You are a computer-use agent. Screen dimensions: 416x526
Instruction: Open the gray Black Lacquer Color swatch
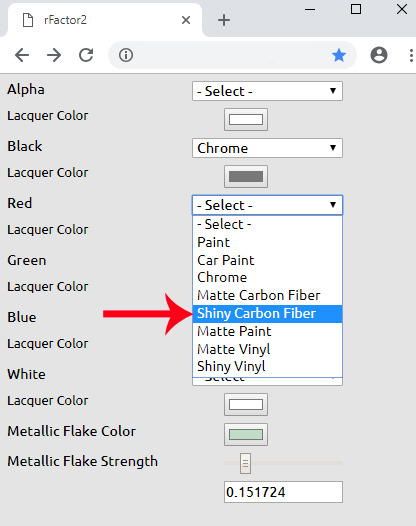246,176
